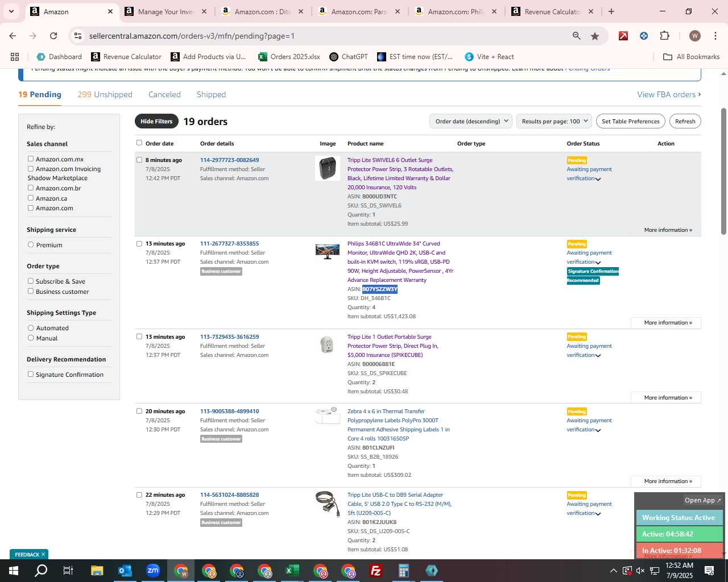Viewport: 728px width, 582px height.
Task: Open Order date (descending) sort dropdown
Action: [x=471, y=121]
